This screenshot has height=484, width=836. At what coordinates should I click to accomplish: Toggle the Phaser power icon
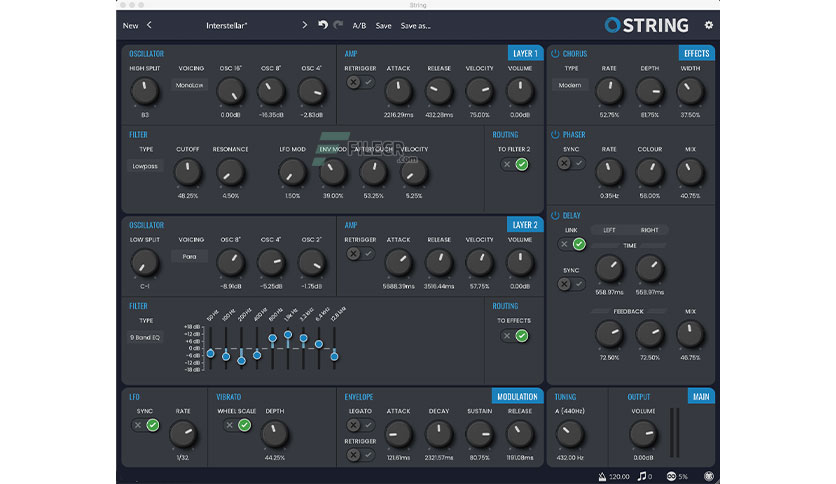pyautogui.click(x=555, y=134)
